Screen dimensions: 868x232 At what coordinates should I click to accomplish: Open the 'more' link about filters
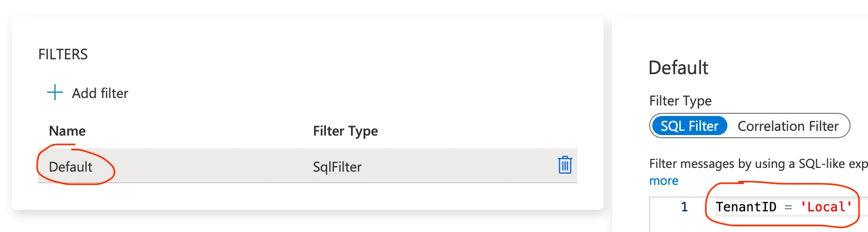pyautogui.click(x=663, y=181)
